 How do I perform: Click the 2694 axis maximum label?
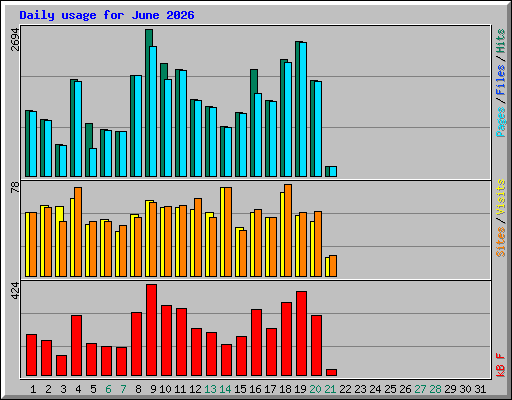(x=15, y=39)
